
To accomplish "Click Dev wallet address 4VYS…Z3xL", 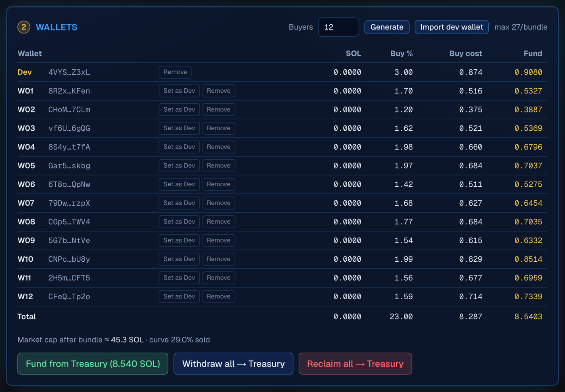I will pyautogui.click(x=69, y=72).
